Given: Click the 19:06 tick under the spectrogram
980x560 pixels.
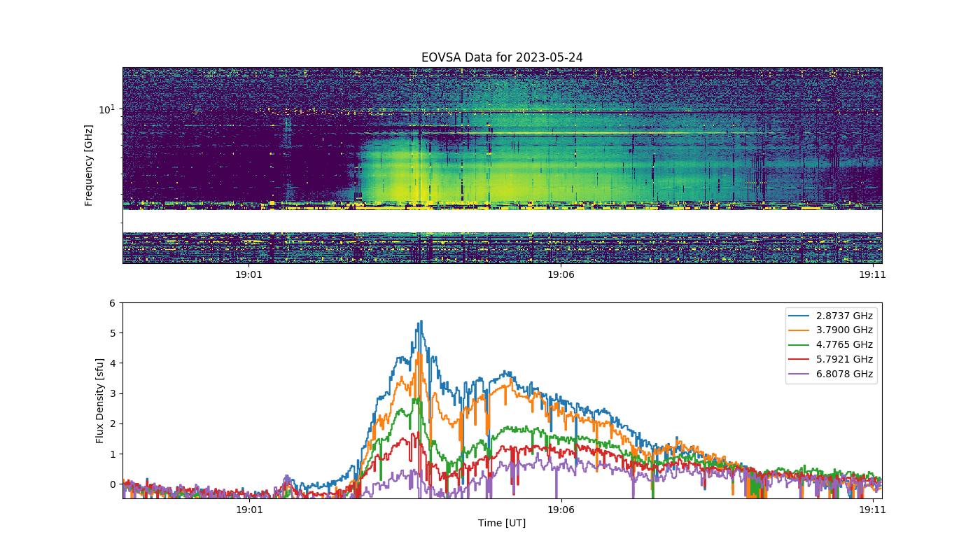Looking at the screenshot, I should point(561,274).
